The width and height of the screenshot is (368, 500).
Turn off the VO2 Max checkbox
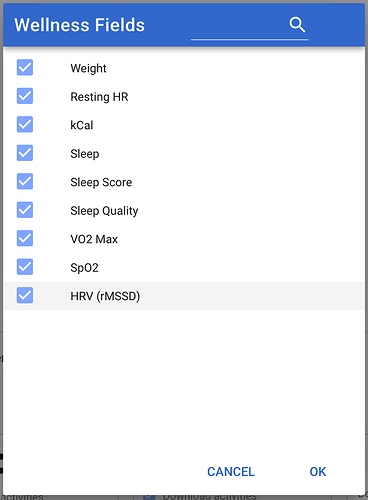[25, 238]
